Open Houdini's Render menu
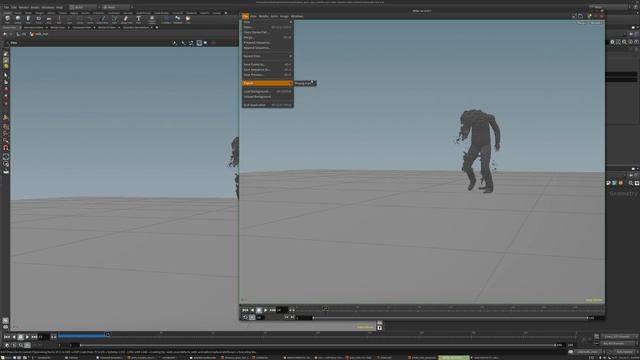This screenshot has height=360, width=640. click(x=23, y=7)
